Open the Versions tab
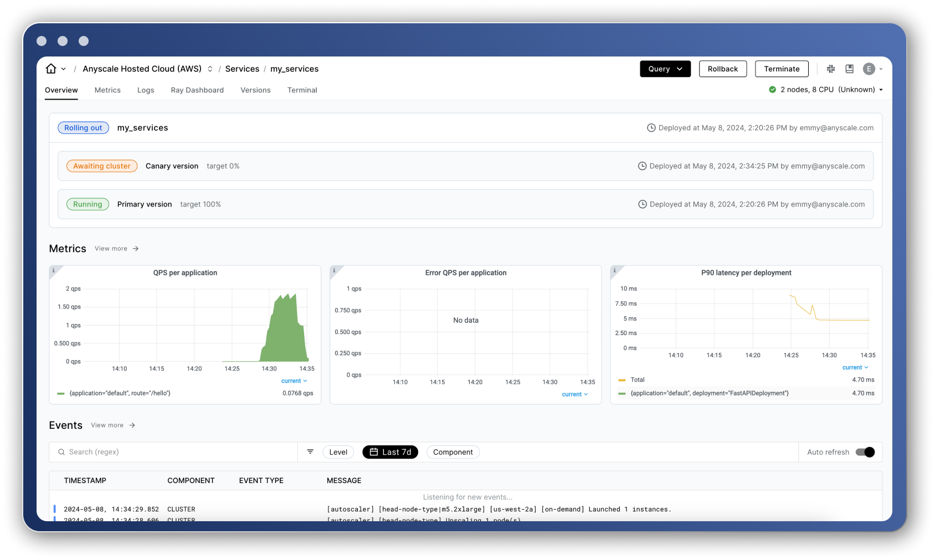935x560 pixels. pyautogui.click(x=255, y=90)
